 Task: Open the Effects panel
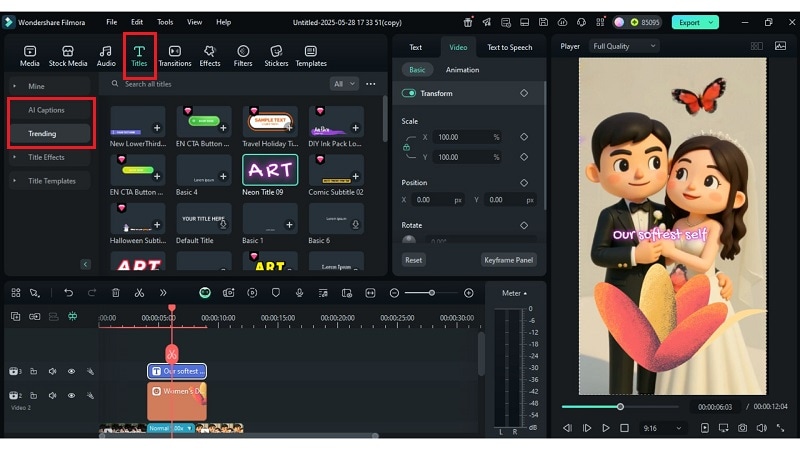coord(210,56)
